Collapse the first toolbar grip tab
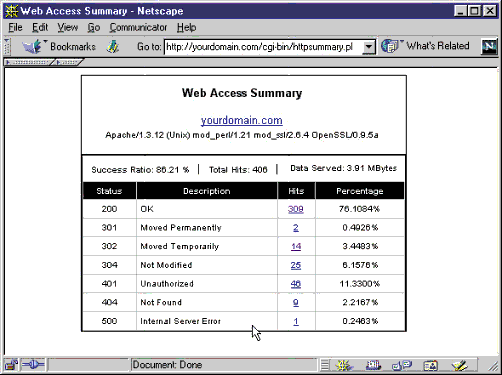Viewport: 502px width, 375px height. coord(29,62)
